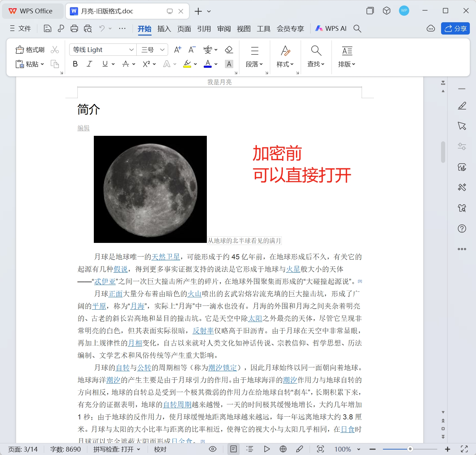This screenshot has height=455, width=476.
Task: Select the annotation pen icon in the right sidebar
Action: click(462, 106)
